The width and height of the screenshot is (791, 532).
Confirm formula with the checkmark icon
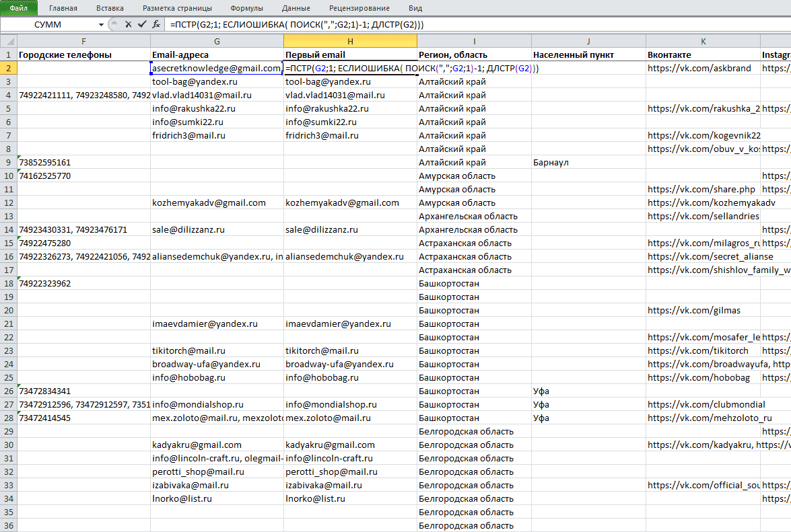point(142,24)
